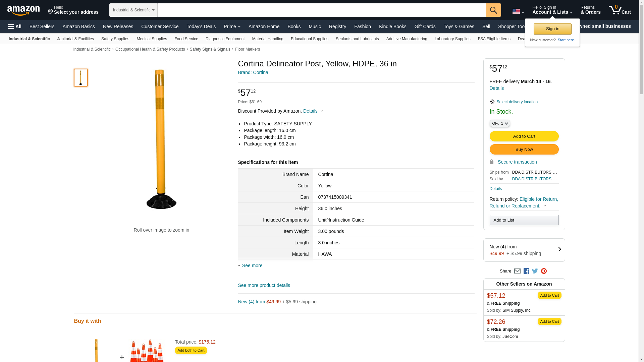Viewport: 644px width, 362px height.
Task: Share product on Pinterest icon
Action: pyautogui.click(x=544, y=271)
